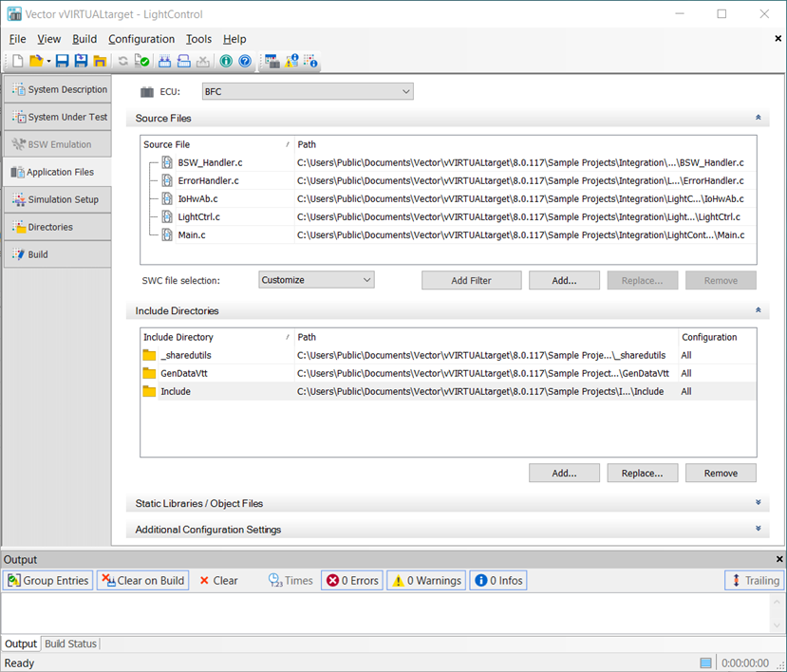Click the validate file green check icon
The image size is (787, 672).
142,62
